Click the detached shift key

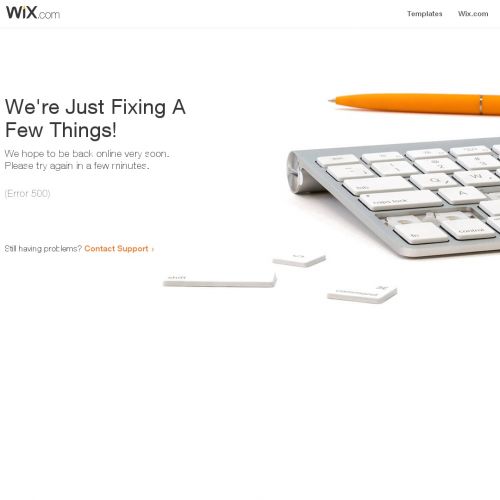220,280
